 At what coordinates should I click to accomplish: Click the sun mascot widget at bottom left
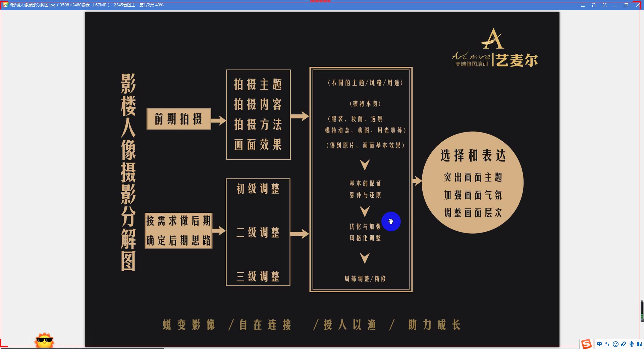tap(44, 340)
